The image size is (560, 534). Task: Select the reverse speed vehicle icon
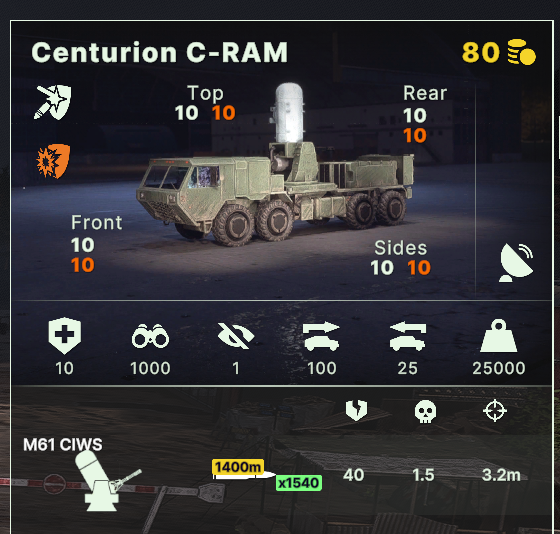point(408,336)
